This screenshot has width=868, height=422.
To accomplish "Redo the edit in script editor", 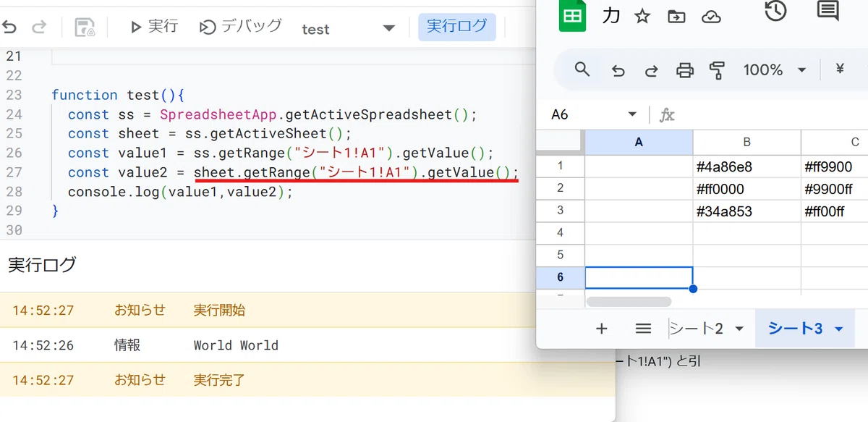I will tap(39, 28).
